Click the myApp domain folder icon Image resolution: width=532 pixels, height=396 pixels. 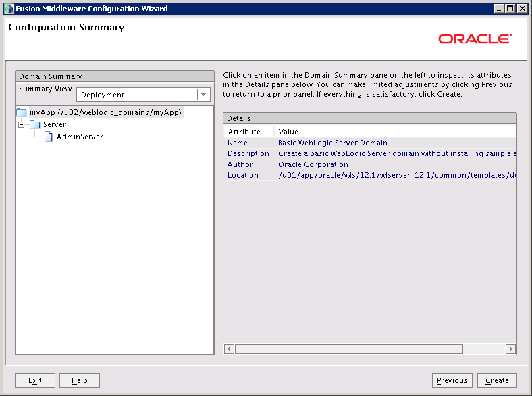(22, 112)
